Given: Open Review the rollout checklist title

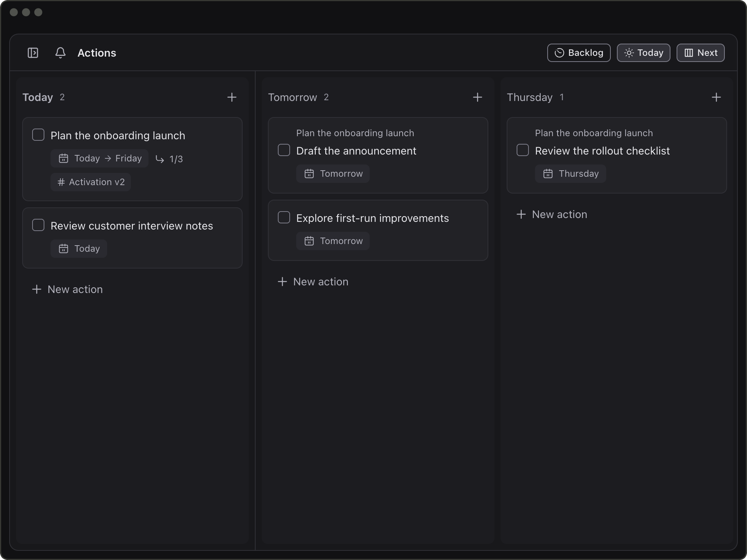Looking at the screenshot, I should (x=602, y=151).
